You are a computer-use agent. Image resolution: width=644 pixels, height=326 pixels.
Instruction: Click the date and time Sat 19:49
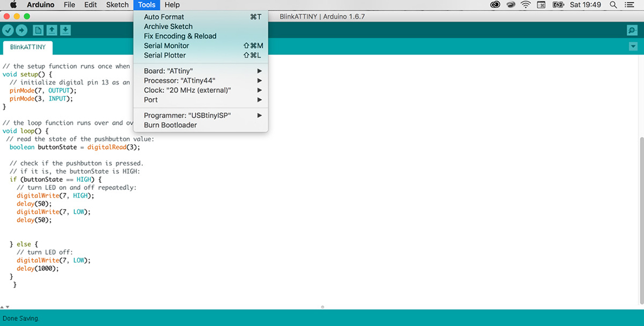[x=585, y=5]
